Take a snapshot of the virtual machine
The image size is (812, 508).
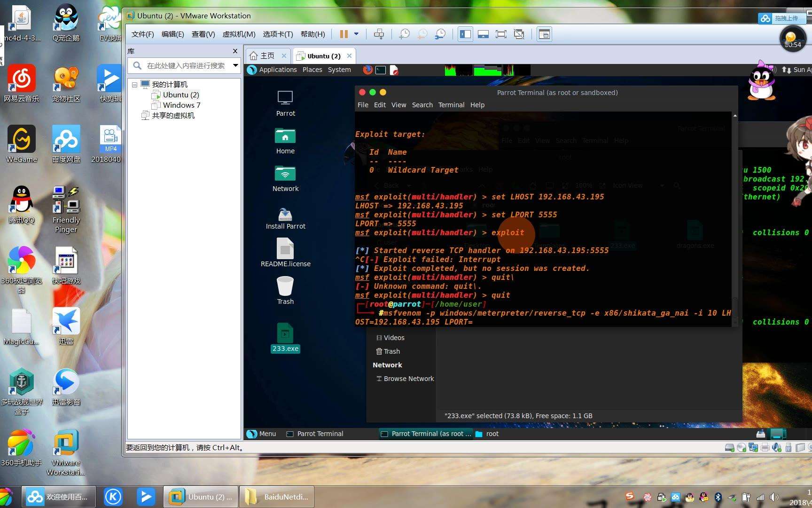(404, 34)
